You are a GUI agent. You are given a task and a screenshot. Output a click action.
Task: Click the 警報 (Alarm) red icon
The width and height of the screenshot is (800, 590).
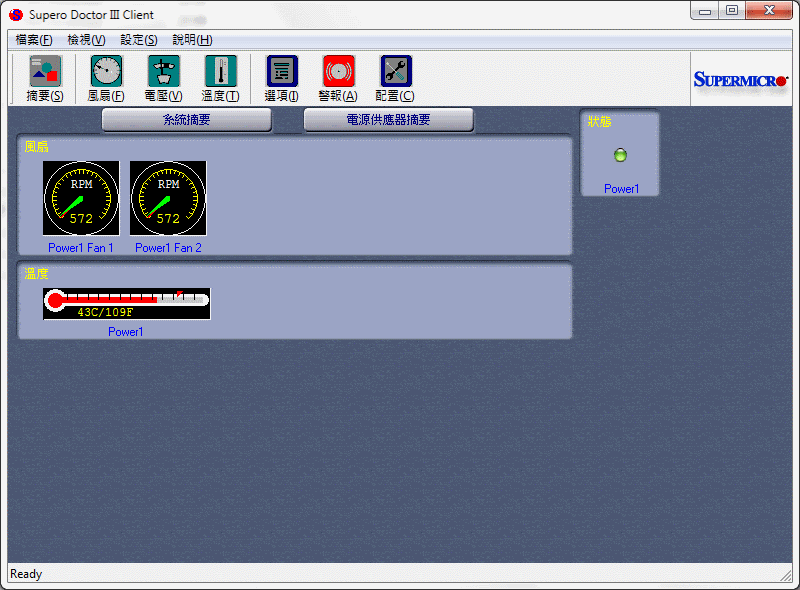pyautogui.click(x=338, y=72)
